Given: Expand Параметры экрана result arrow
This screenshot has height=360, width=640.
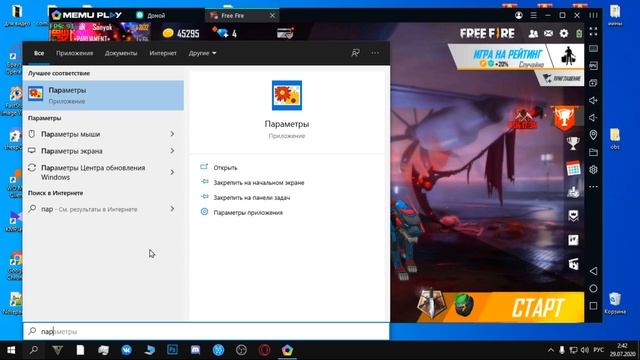Looking at the screenshot, I should 172,151.
